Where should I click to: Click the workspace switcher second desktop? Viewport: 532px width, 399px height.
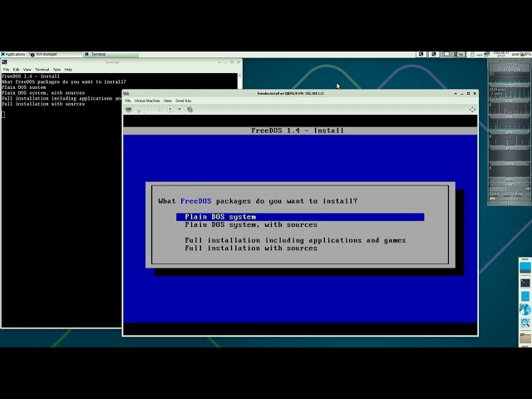point(459,54)
